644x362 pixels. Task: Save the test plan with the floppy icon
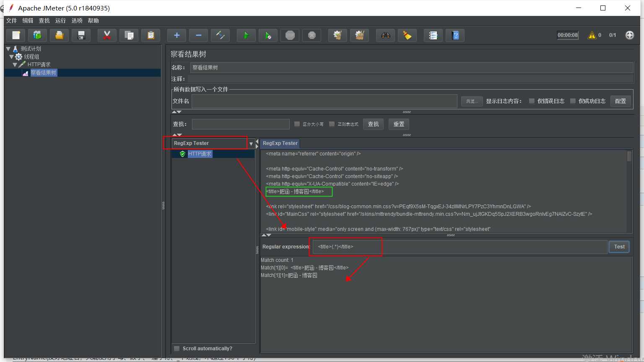[x=81, y=36]
